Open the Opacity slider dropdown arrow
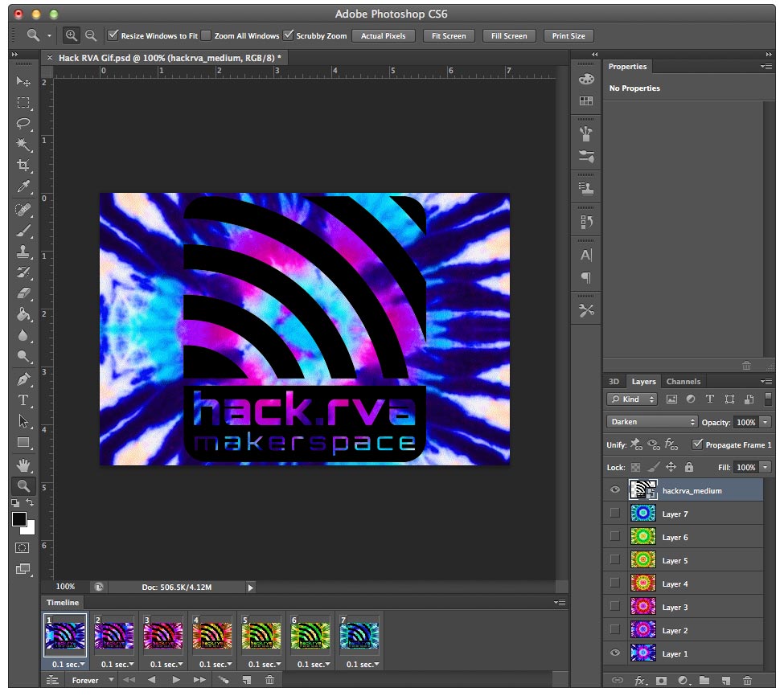The width and height of the screenshot is (784, 696). point(766,422)
